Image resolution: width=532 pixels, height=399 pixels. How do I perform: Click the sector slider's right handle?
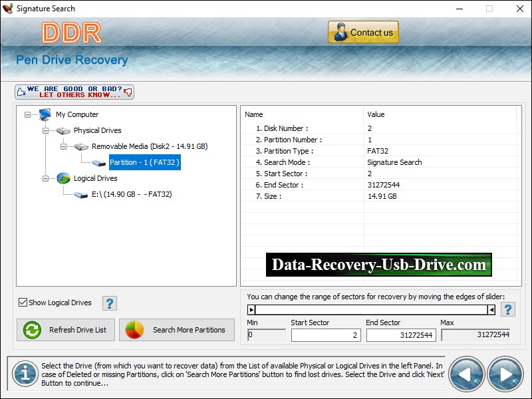click(491, 309)
